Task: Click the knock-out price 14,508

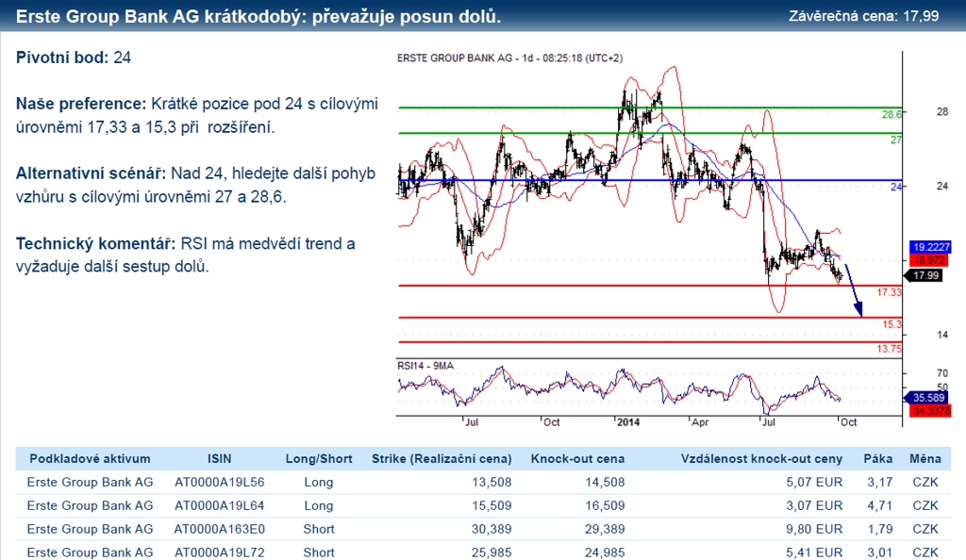Action: (605, 483)
